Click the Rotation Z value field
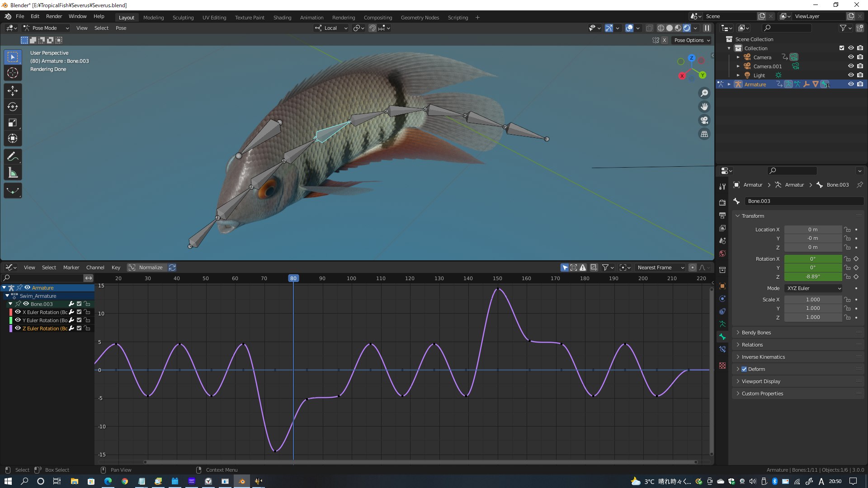The height and width of the screenshot is (488, 868). [812, 277]
